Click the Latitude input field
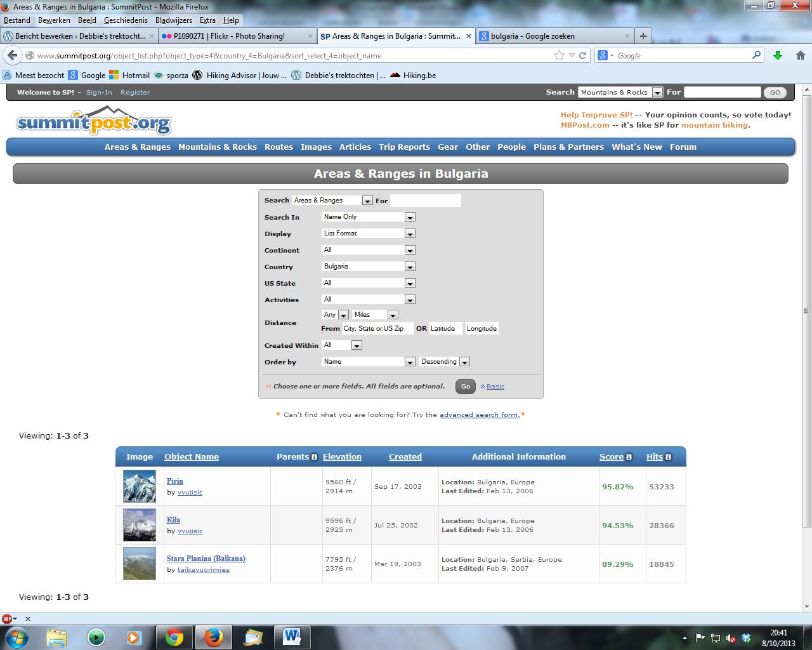 point(445,329)
